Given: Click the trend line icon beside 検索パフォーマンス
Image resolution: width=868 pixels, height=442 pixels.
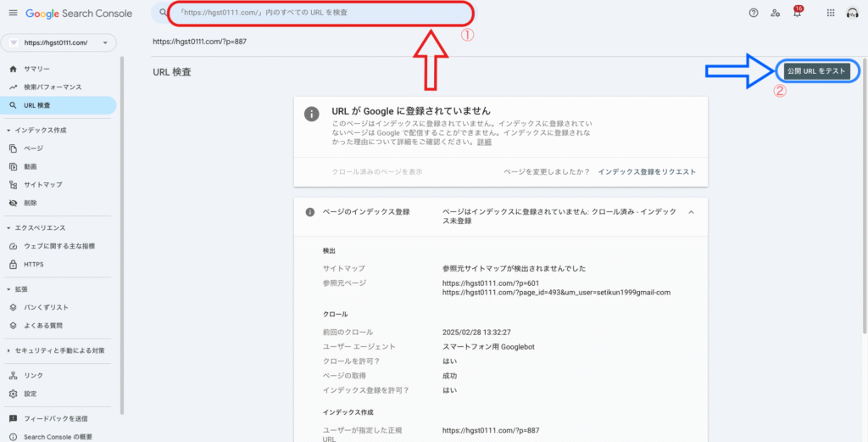Looking at the screenshot, I should tap(14, 87).
